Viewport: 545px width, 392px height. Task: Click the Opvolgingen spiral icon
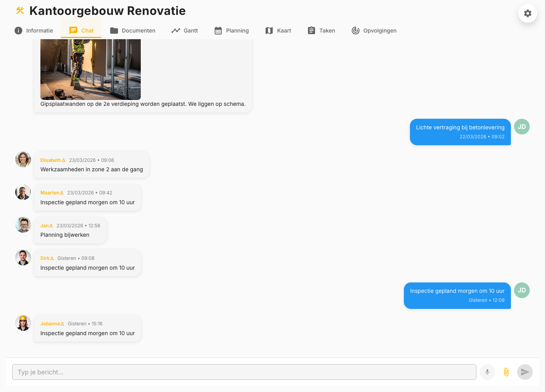[356, 30]
